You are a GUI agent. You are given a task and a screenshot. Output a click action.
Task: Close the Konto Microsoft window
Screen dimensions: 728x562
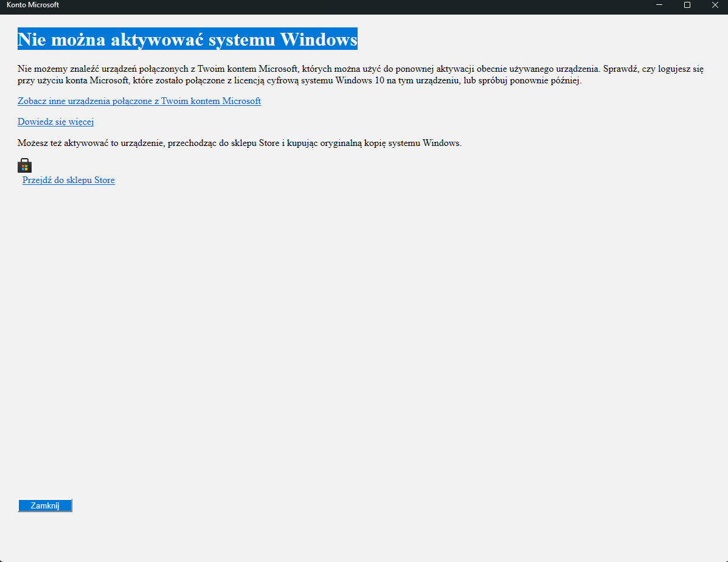pyautogui.click(x=715, y=5)
